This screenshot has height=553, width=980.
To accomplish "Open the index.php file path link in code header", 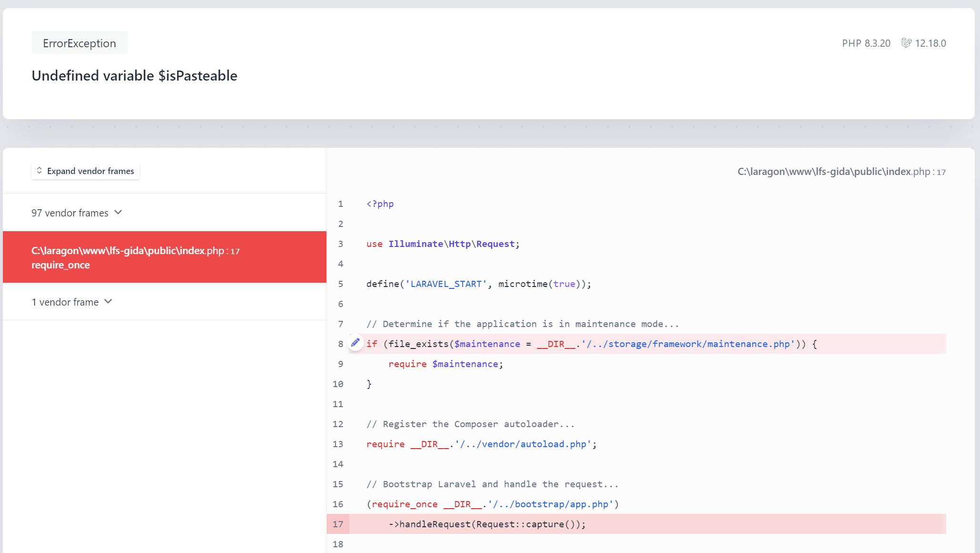I will pyautogui.click(x=841, y=172).
